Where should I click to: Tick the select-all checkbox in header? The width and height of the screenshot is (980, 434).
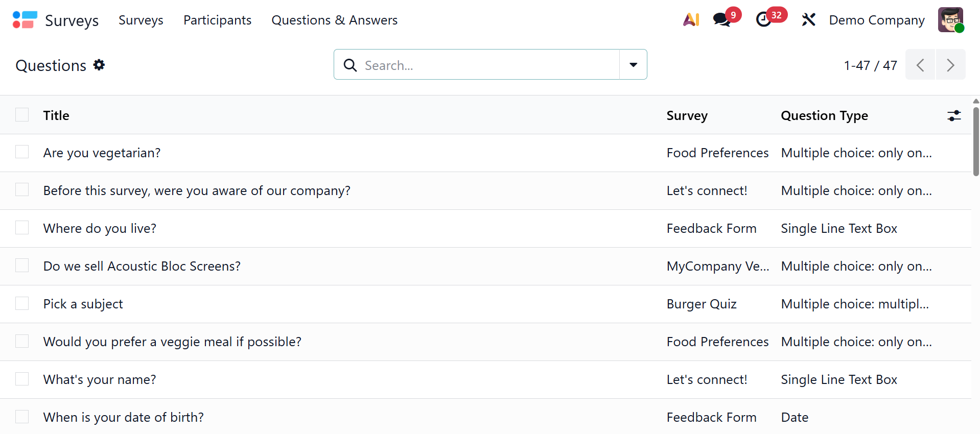click(x=22, y=115)
